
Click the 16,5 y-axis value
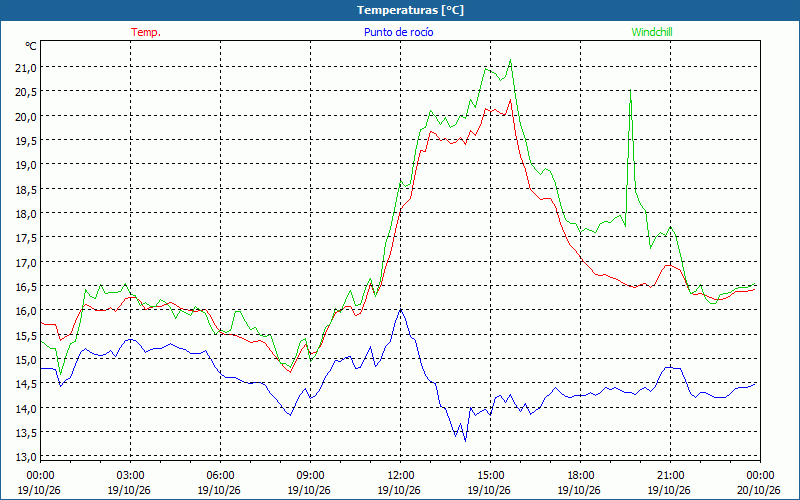(x=26, y=287)
